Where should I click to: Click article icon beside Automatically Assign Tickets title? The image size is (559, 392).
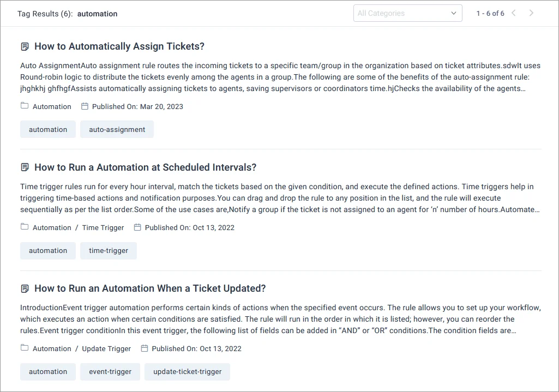[x=25, y=47]
